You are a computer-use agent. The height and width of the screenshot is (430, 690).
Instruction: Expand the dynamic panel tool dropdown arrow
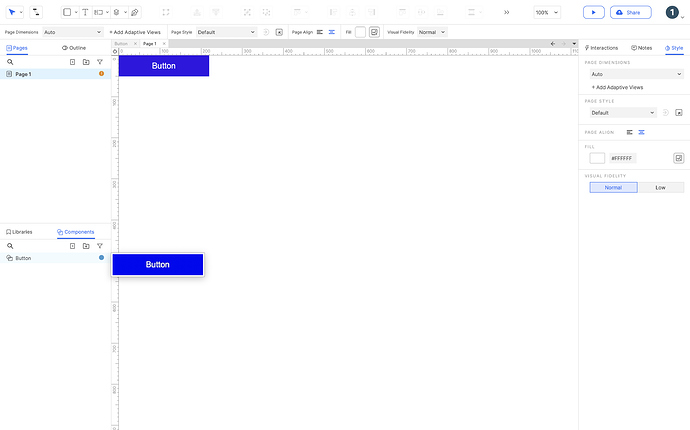tap(125, 12)
